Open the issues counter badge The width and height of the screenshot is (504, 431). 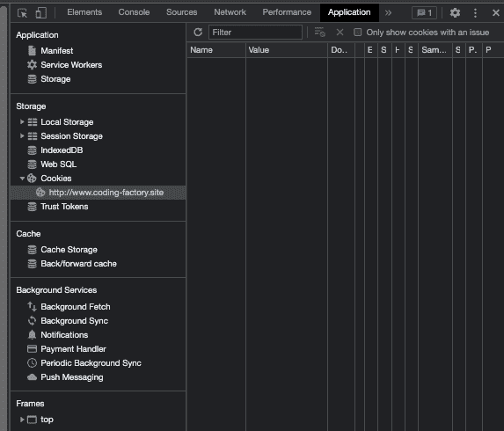click(x=424, y=13)
